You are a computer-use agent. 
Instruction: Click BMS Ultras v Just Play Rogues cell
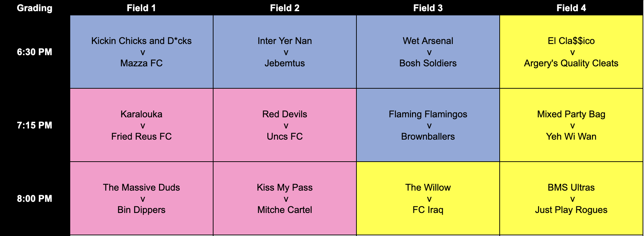571,199
